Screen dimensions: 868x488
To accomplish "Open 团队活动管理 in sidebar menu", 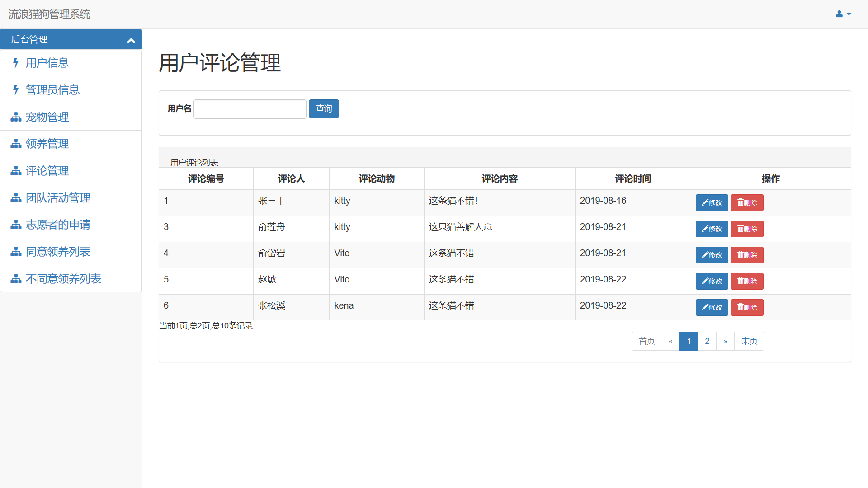I will coord(58,198).
